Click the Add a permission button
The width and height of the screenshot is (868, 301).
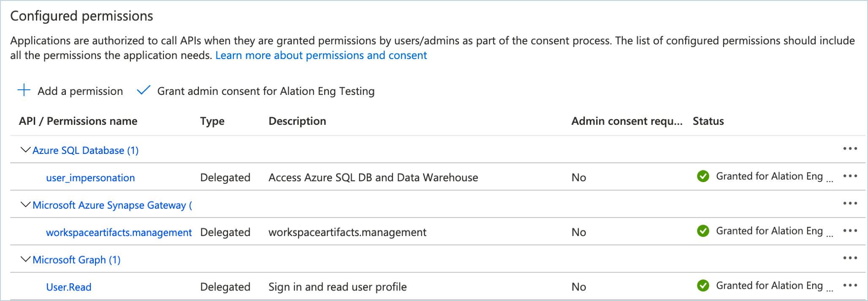tap(71, 91)
